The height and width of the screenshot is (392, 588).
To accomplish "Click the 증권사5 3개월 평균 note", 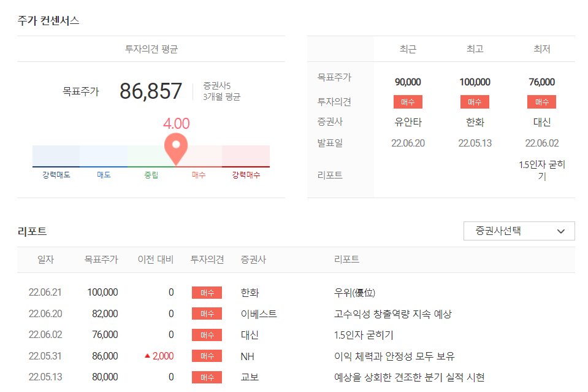I will tap(221, 91).
